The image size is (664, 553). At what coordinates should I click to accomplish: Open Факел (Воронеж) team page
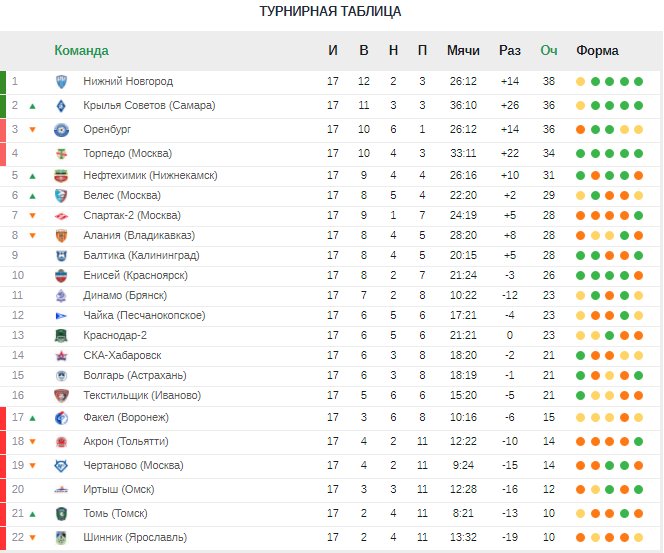pos(126,418)
